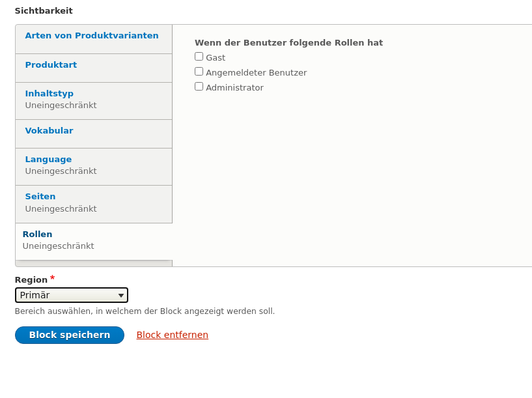
Task: Click the Angemeldeter Benutzer label text
Action: click(x=256, y=73)
